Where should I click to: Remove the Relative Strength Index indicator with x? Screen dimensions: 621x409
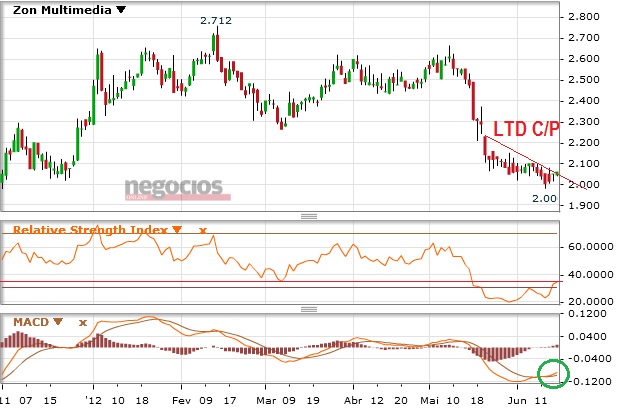pyautogui.click(x=203, y=230)
